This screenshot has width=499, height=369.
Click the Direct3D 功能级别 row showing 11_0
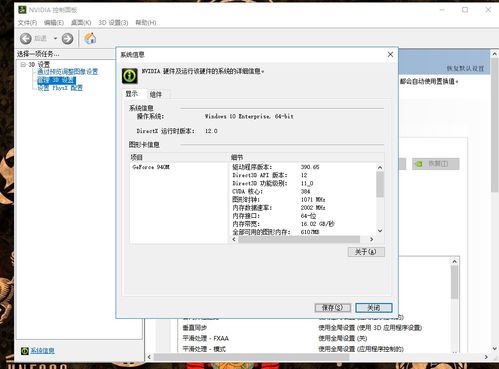click(303, 183)
